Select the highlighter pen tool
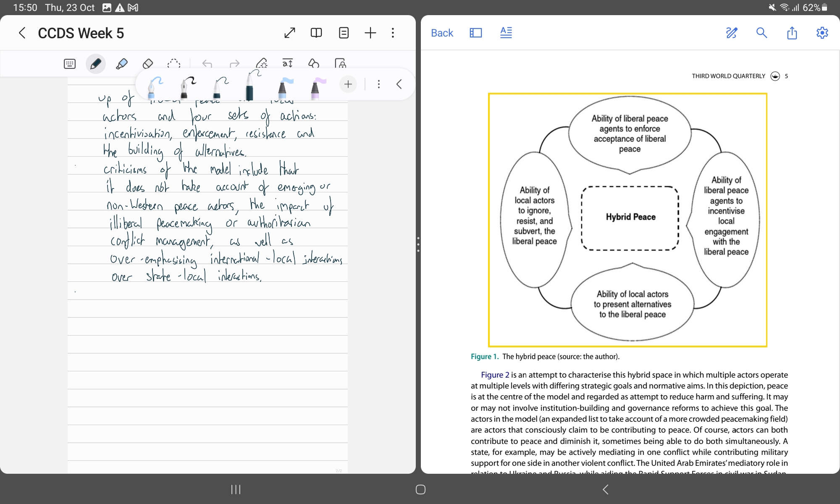The width and height of the screenshot is (840, 504). [121, 64]
